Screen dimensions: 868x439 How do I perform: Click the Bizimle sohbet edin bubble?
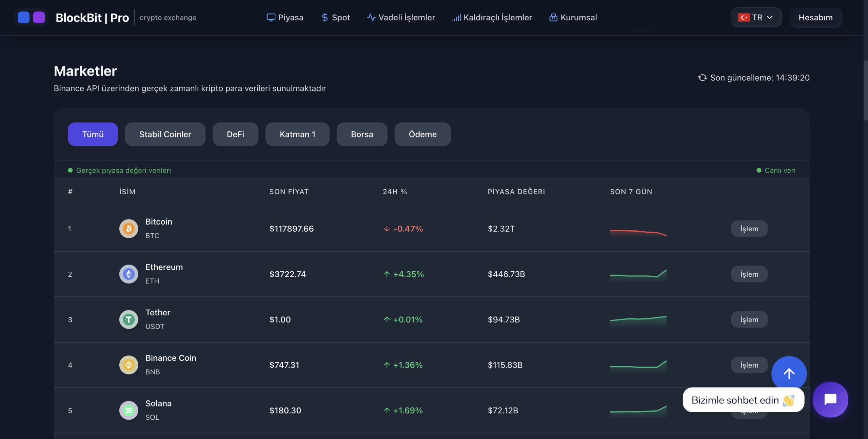[743, 400]
